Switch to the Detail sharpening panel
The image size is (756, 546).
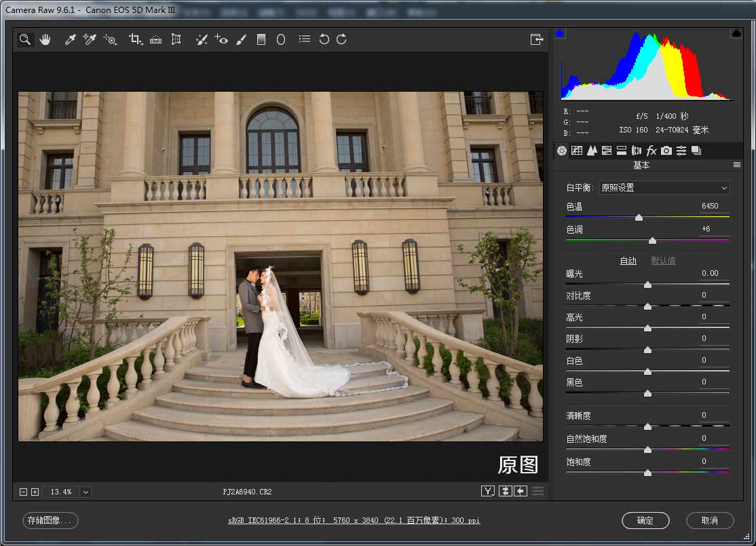[x=591, y=150]
